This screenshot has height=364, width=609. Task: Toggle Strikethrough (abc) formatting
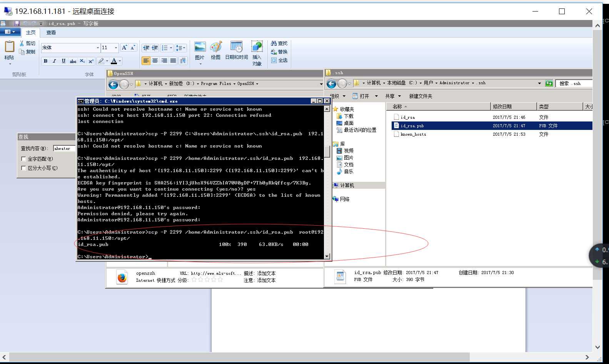73,61
